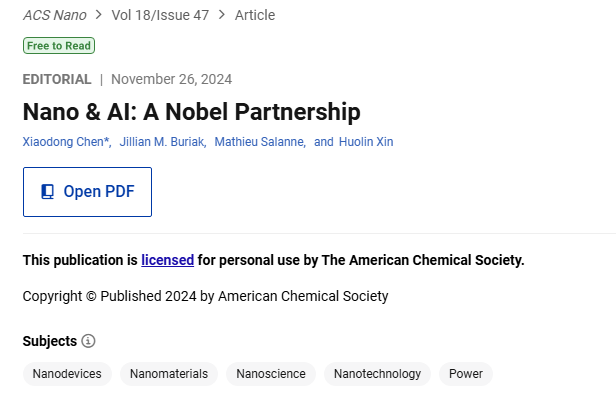
Task: Click the book icon in Open PDF
Action: coord(48,192)
